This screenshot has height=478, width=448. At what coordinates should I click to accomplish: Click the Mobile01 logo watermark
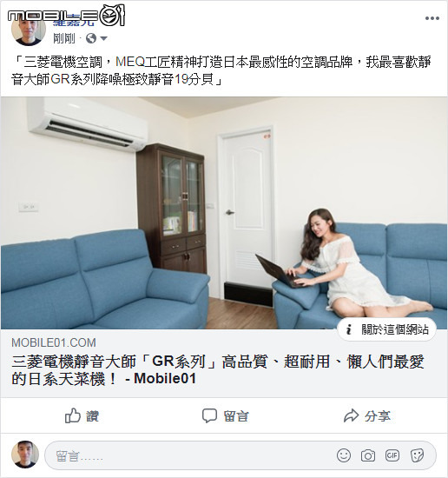pyautogui.click(x=66, y=15)
